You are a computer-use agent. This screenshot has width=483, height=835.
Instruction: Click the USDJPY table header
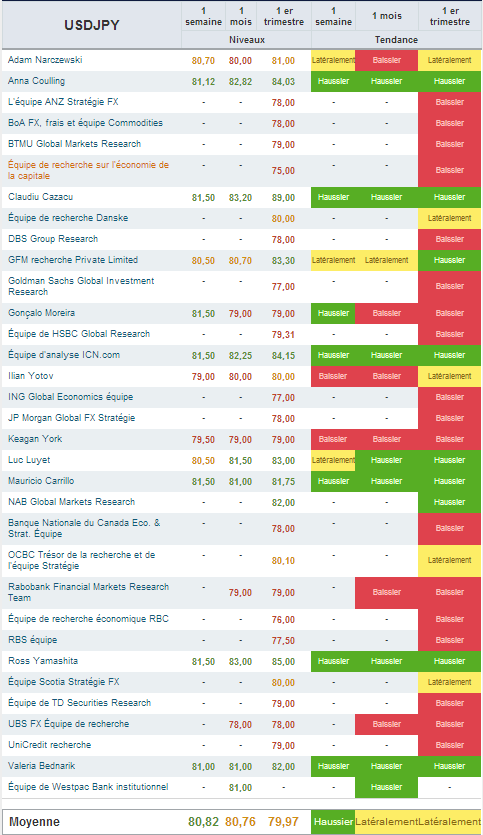point(92,25)
